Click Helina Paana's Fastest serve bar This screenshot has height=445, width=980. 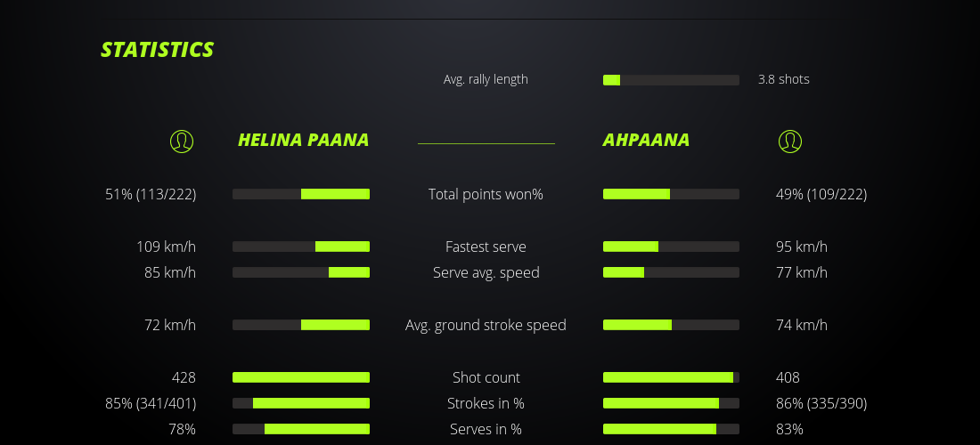301,247
